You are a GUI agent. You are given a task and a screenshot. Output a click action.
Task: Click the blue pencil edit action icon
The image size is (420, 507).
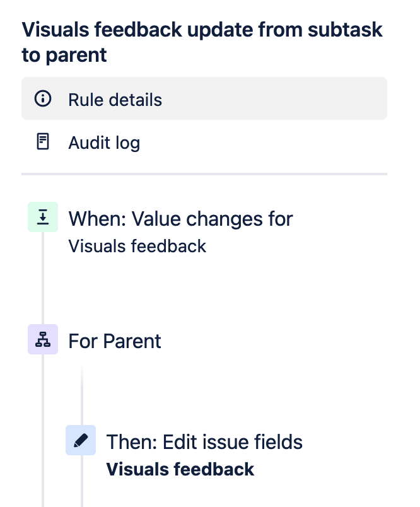coord(81,440)
